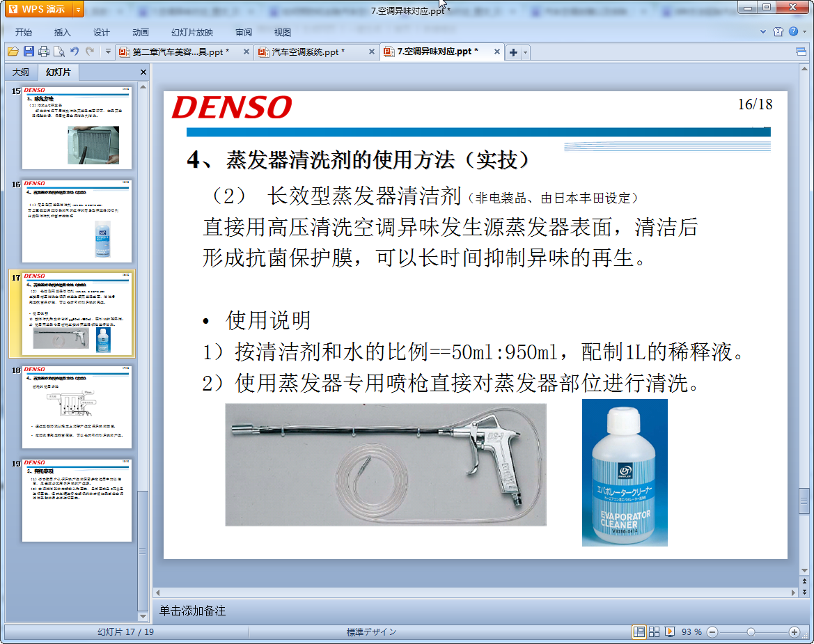Click the 標準デザイン status text

point(371,631)
